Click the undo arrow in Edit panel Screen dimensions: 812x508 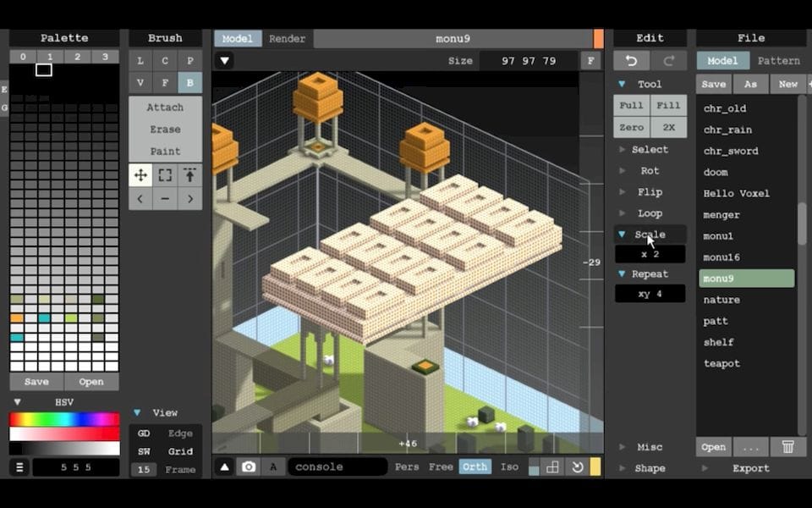point(631,61)
